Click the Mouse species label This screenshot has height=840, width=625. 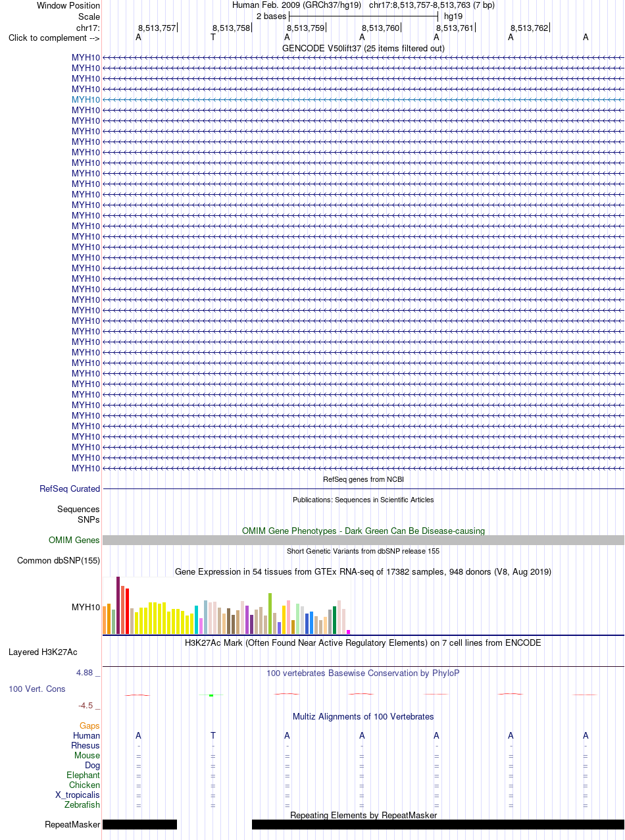coord(87,755)
